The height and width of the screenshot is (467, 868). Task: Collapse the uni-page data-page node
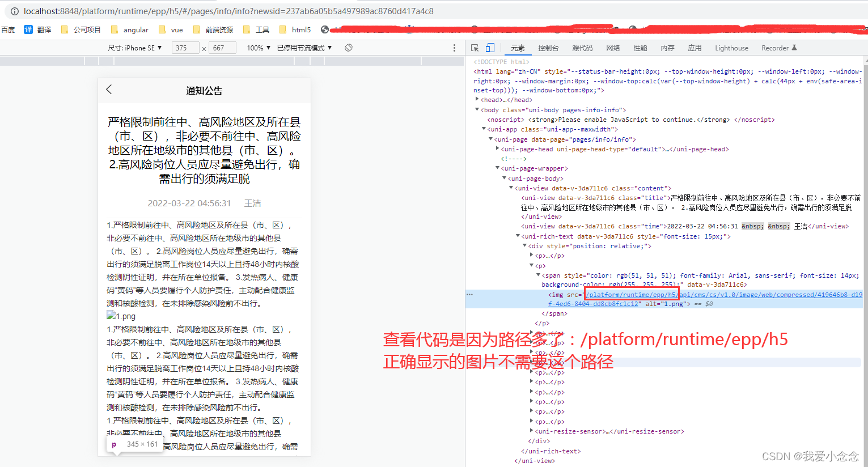pos(490,139)
